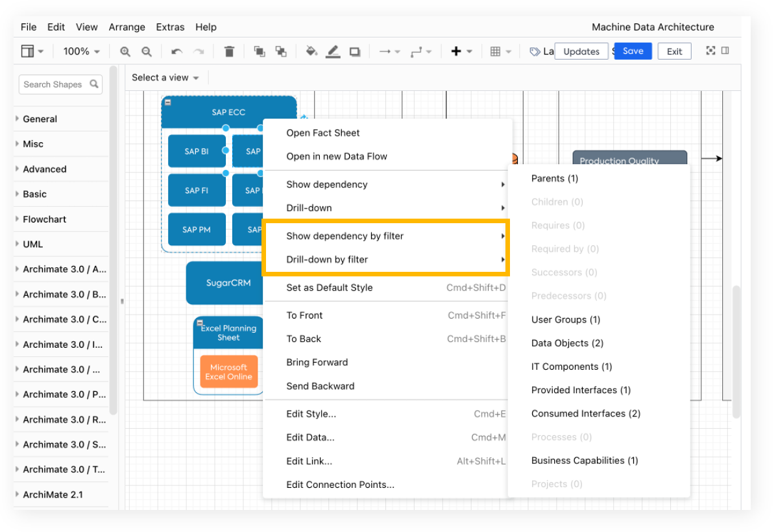The image size is (776, 532).
Task: Click the blue Save button
Action: click(x=633, y=51)
